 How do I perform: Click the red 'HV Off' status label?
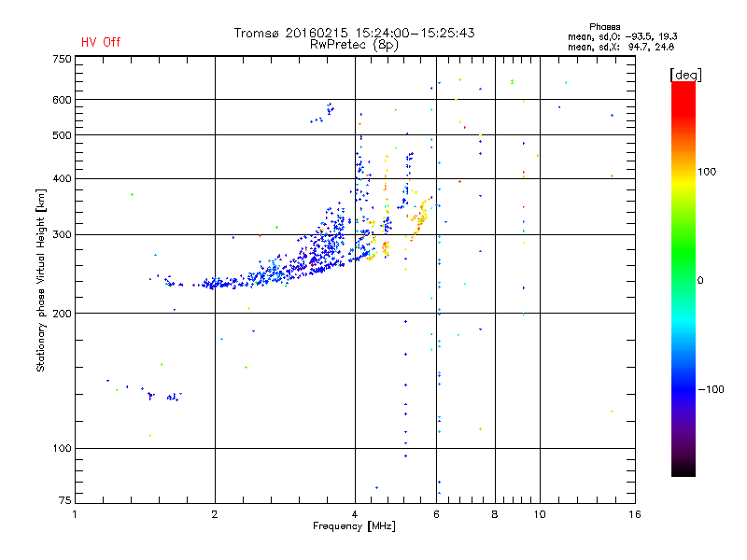tap(101, 42)
